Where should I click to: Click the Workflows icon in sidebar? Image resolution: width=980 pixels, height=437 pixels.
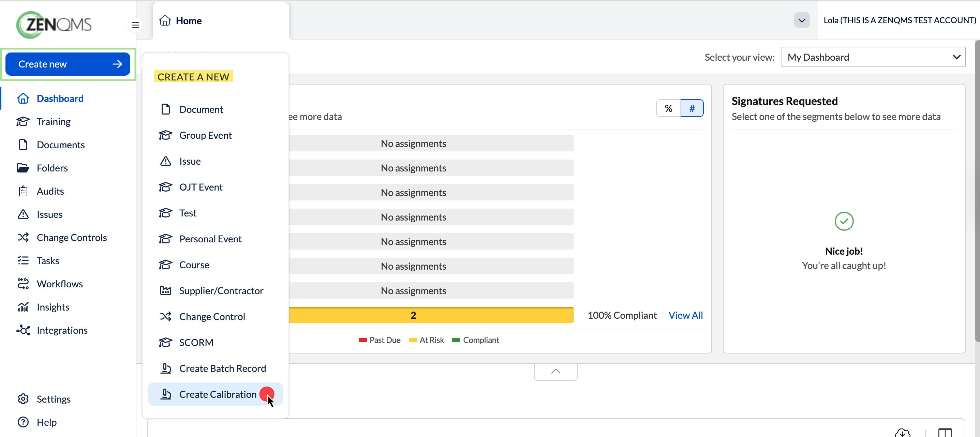[x=23, y=284]
